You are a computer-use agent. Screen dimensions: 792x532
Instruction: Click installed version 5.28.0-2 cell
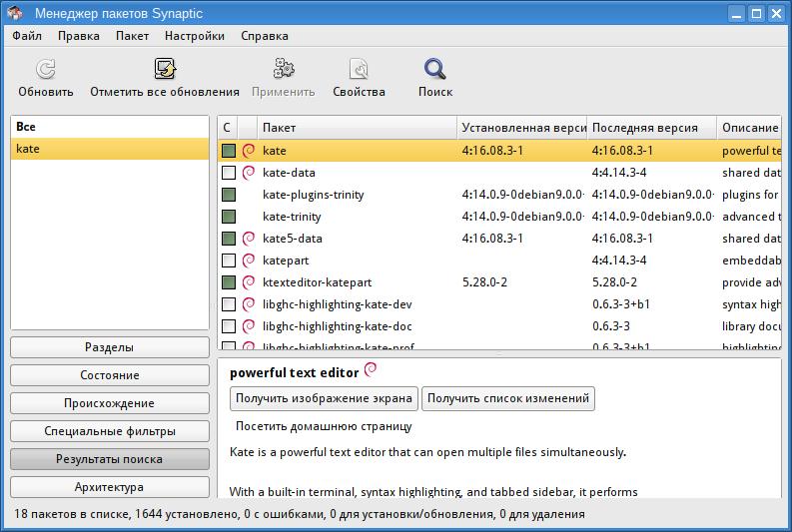484,282
